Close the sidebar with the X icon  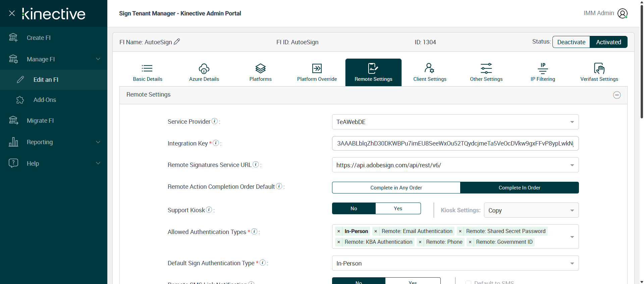(x=12, y=13)
